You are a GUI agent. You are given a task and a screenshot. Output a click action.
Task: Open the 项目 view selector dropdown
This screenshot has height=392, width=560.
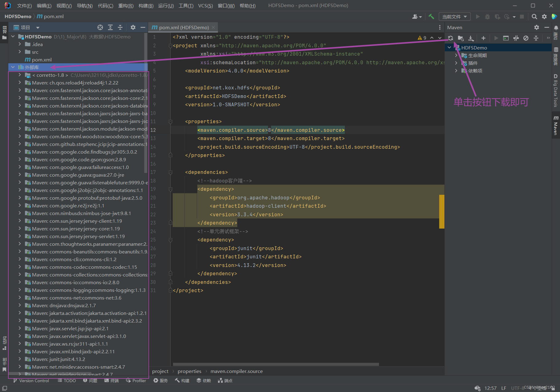pos(27,27)
